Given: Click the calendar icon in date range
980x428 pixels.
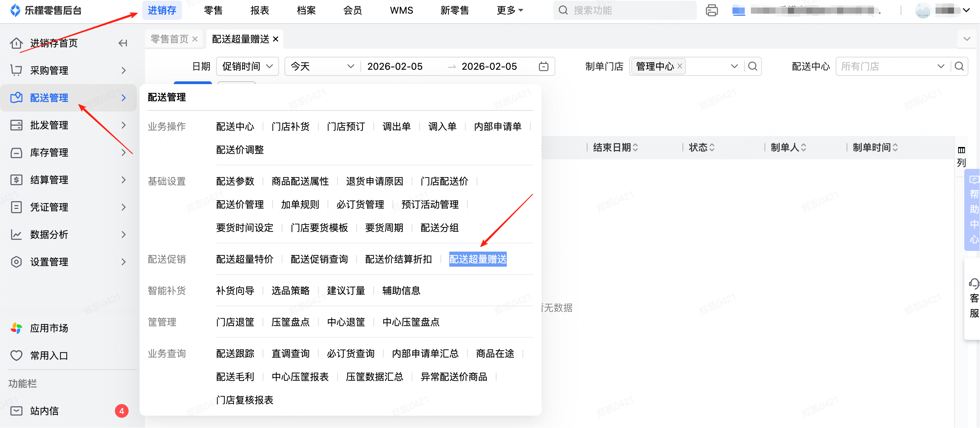Looking at the screenshot, I should tap(544, 67).
